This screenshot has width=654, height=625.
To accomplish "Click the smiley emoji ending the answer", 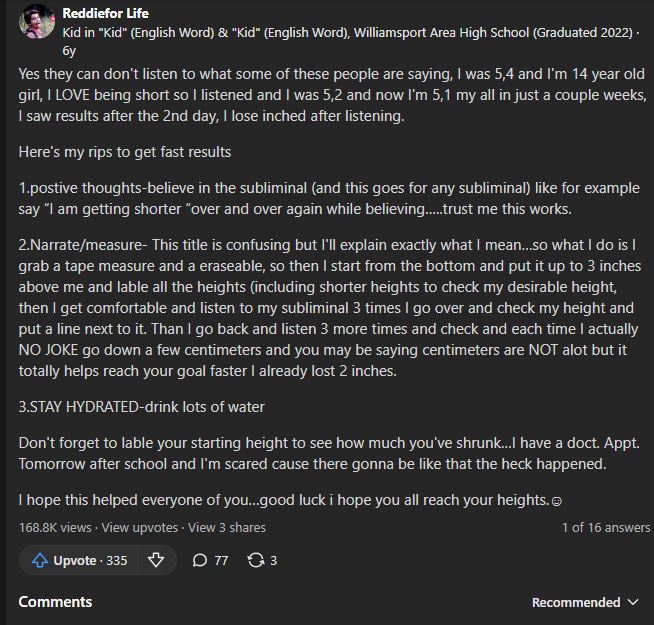I will (557, 501).
